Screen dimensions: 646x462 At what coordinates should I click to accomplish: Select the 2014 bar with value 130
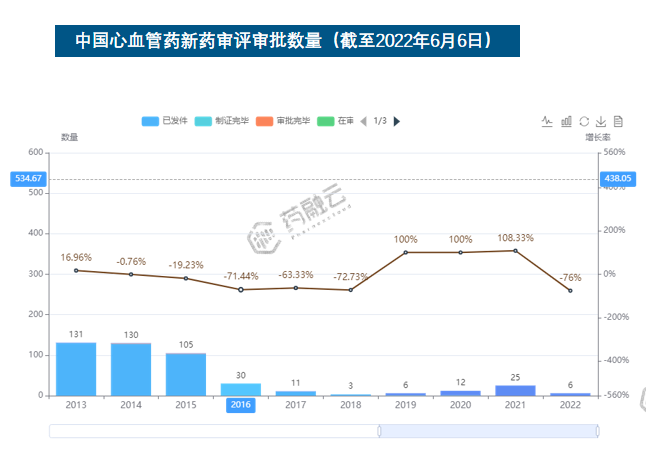[x=131, y=370]
